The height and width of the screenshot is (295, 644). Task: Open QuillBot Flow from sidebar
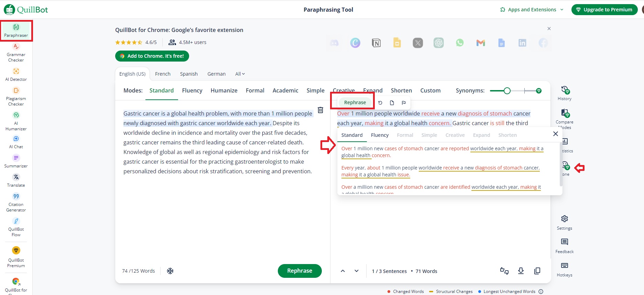(16, 227)
